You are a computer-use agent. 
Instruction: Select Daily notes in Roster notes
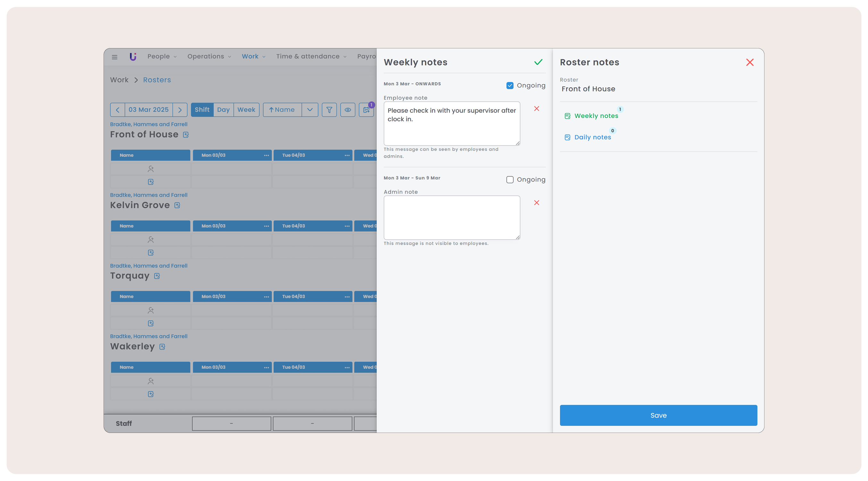(592, 137)
